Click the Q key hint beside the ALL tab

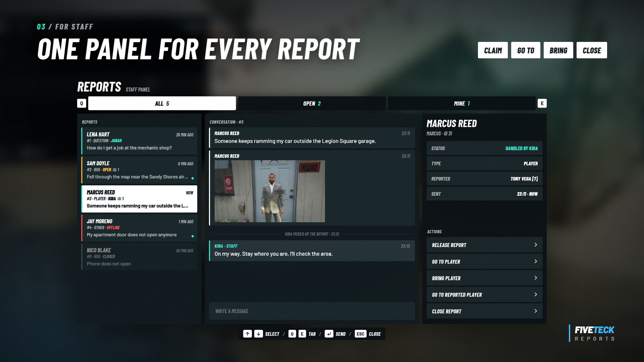point(82,103)
